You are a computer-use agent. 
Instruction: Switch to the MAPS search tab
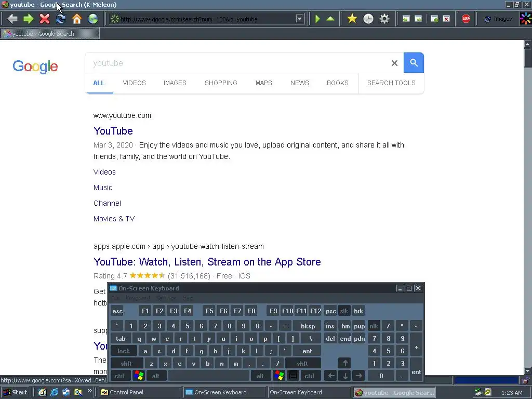click(x=263, y=83)
